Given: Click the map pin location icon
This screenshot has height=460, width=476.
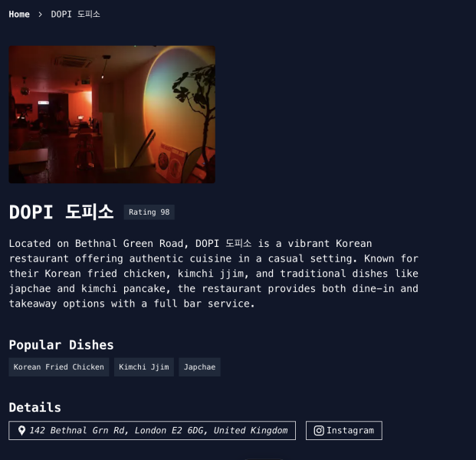Looking at the screenshot, I should (21, 430).
